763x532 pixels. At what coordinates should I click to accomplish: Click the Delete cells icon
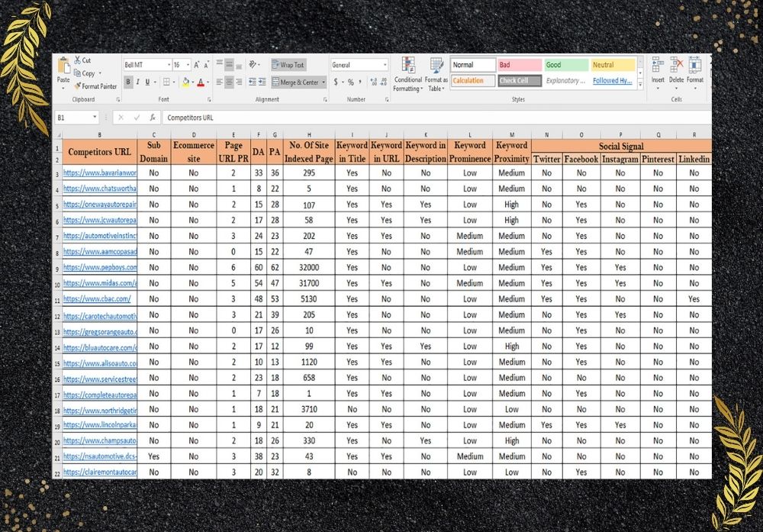[677, 64]
